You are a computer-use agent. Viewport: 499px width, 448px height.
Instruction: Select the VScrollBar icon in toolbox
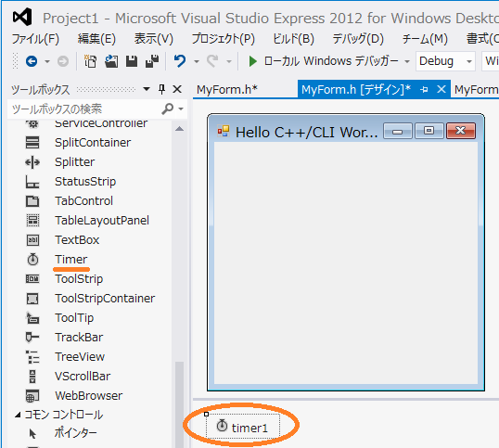point(32,377)
